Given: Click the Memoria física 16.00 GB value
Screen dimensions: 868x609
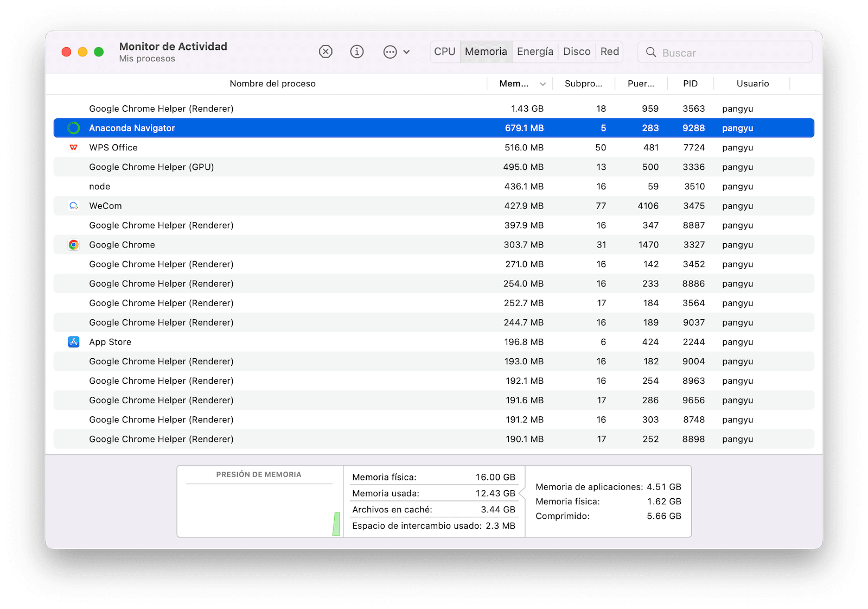Looking at the screenshot, I should coord(495,477).
